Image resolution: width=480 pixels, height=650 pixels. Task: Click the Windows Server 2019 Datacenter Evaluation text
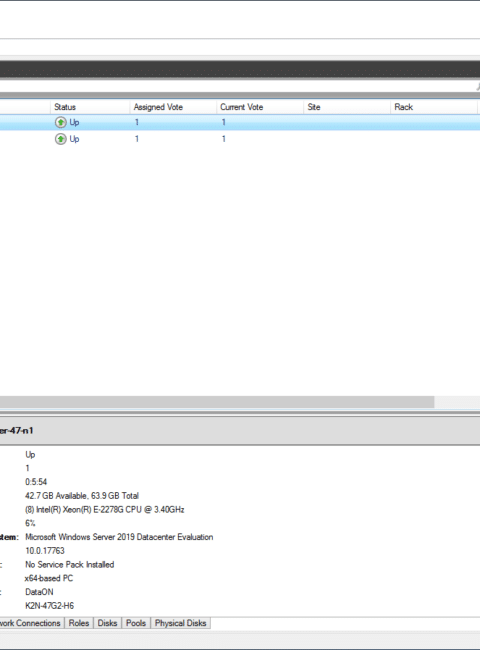tap(119, 537)
